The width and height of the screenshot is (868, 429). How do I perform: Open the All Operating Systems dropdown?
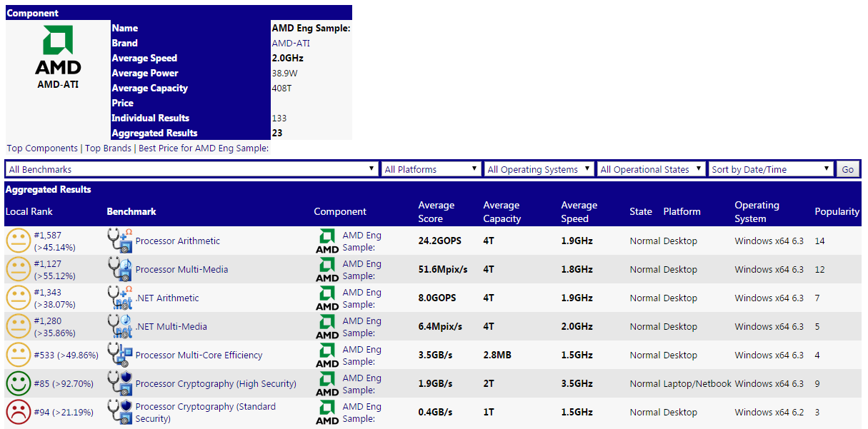tap(539, 169)
